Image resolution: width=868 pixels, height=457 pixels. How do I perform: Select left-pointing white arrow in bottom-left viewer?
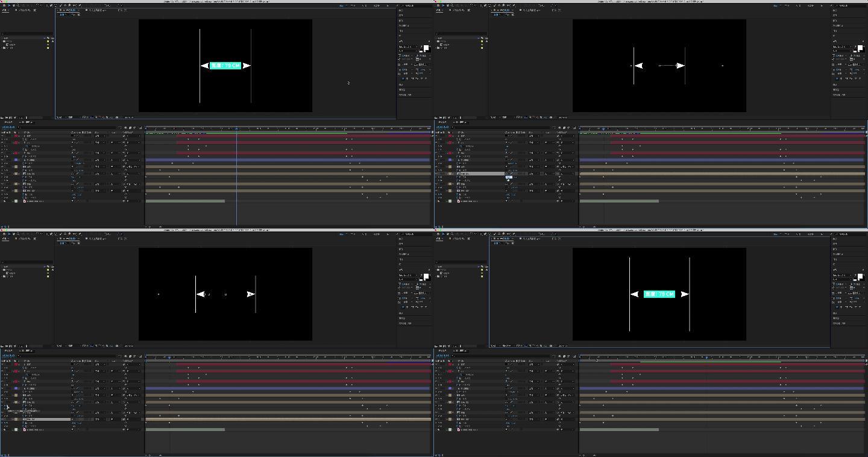click(200, 294)
